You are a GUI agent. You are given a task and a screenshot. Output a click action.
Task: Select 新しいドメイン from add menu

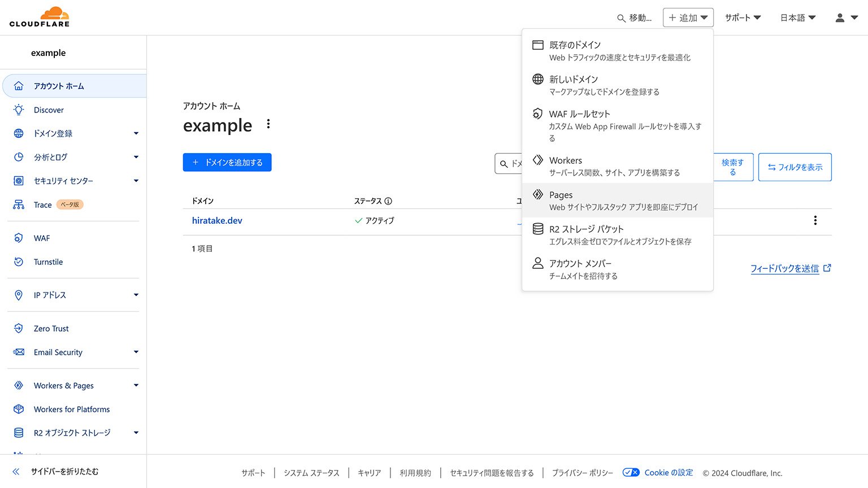(618, 85)
